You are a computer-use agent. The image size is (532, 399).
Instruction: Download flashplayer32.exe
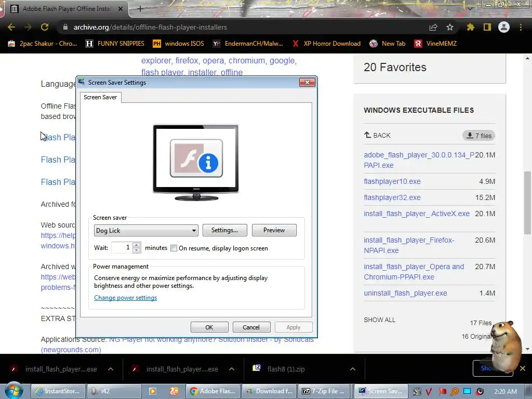click(392, 197)
